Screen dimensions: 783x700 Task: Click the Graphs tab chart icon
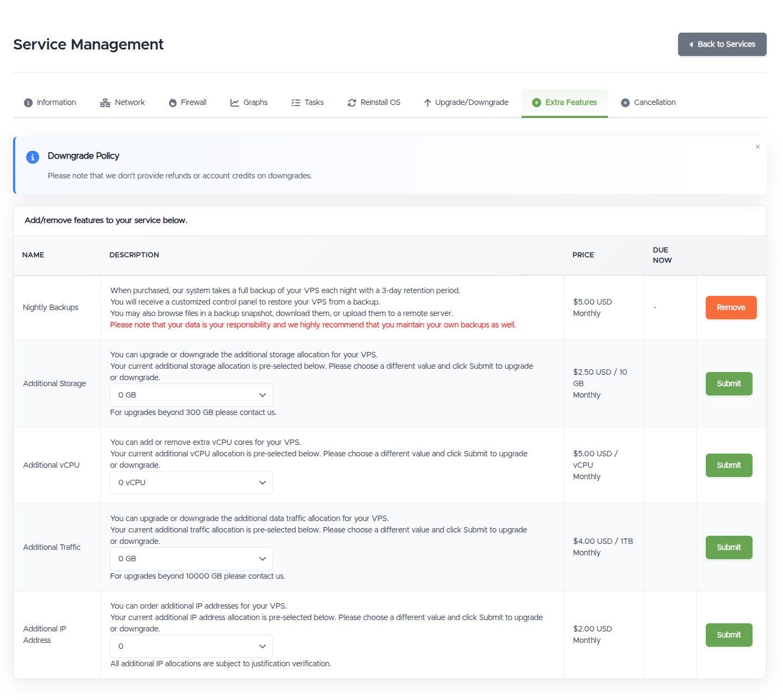(235, 103)
